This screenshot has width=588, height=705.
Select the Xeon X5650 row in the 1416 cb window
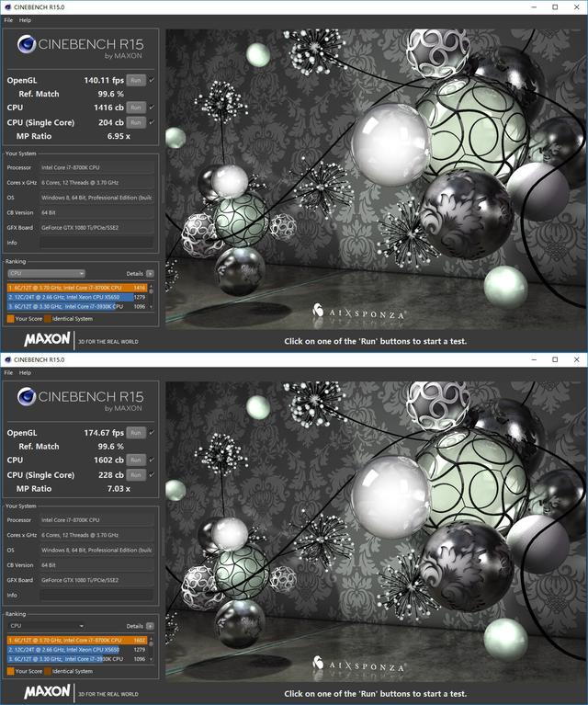pyautogui.click(x=77, y=297)
